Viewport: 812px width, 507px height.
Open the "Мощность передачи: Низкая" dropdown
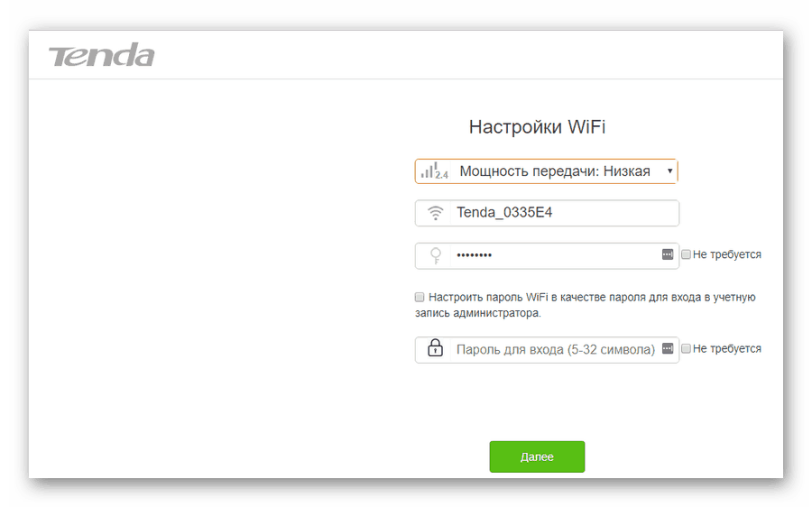pos(554,171)
